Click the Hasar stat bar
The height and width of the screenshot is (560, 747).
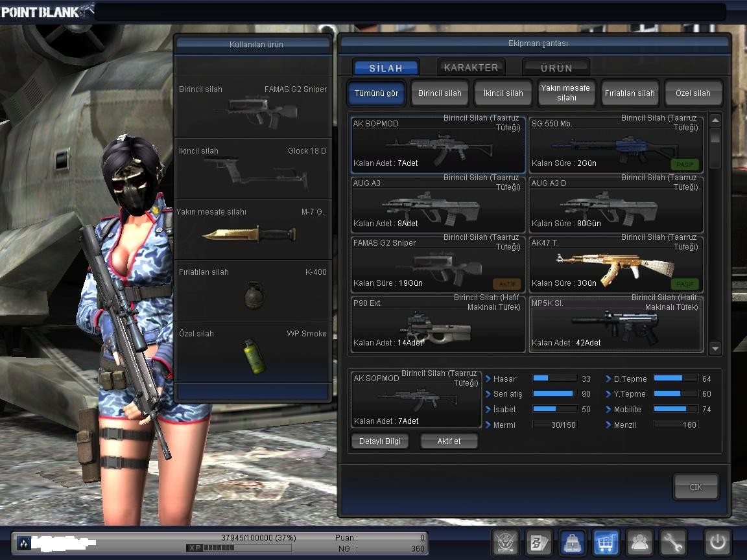(555, 378)
